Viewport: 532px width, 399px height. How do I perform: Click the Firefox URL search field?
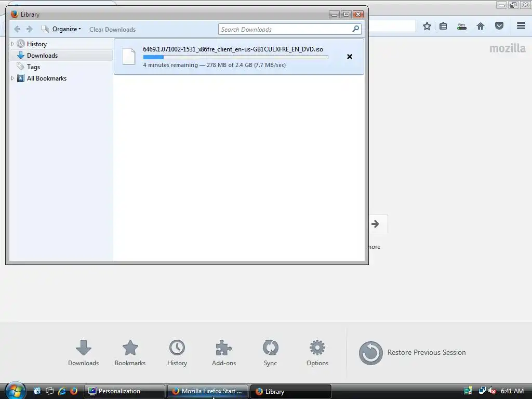coord(392,26)
